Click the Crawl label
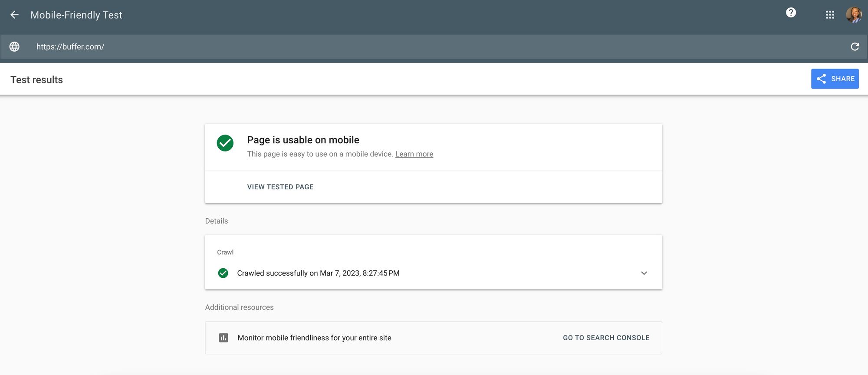This screenshot has width=868, height=375. 225,252
